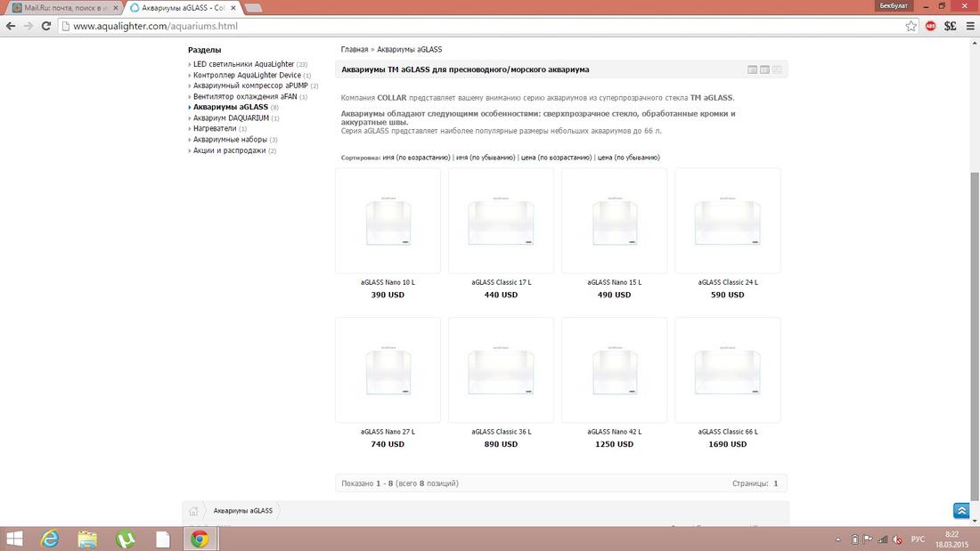
Task: Click the bookmark star in address bar
Action: (x=911, y=26)
